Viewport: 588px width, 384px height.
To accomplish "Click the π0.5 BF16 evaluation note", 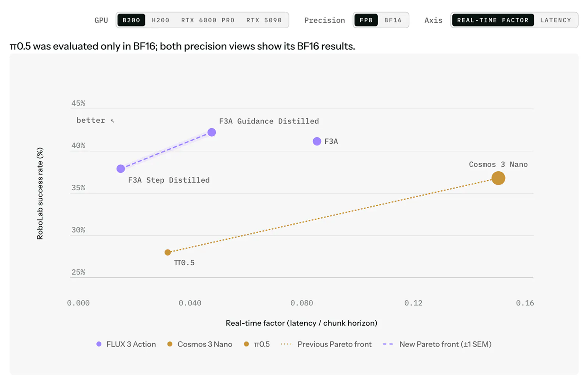I will click(x=182, y=46).
